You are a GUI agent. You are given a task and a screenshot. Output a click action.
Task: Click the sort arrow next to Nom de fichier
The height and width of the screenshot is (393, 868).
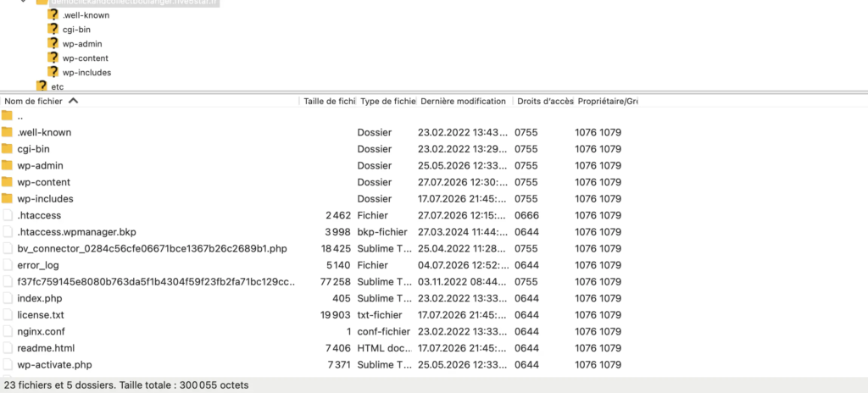coord(73,102)
